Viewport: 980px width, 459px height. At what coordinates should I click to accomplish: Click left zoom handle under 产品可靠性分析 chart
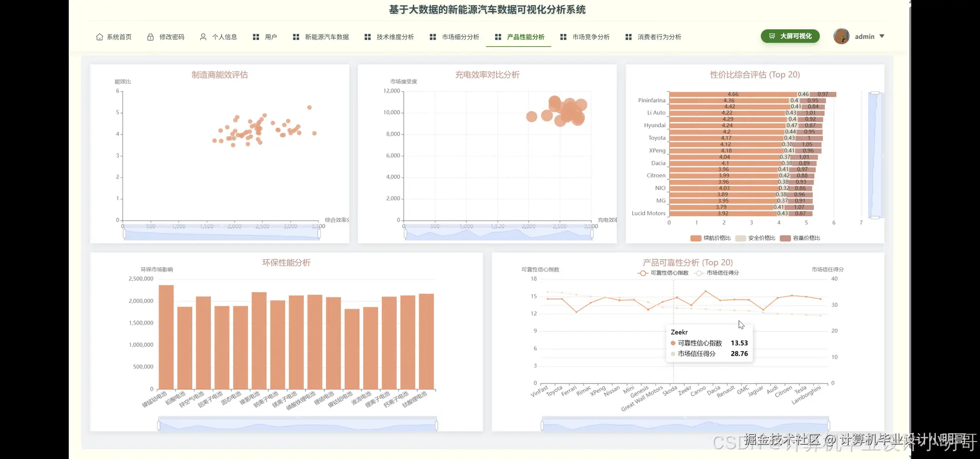[x=542, y=426]
